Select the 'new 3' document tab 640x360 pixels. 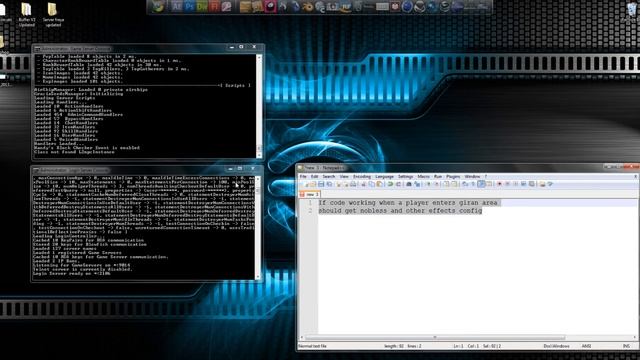tap(309, 194)
